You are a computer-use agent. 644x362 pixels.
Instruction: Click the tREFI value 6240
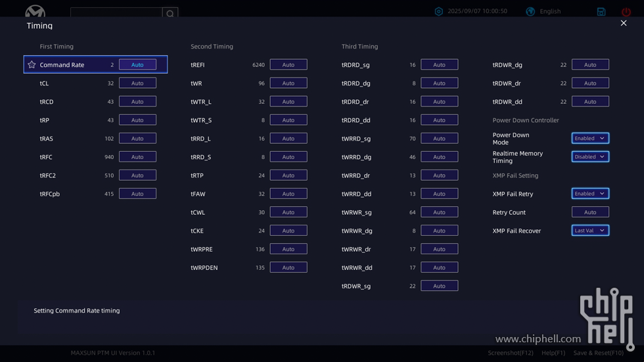coord(258,65)
